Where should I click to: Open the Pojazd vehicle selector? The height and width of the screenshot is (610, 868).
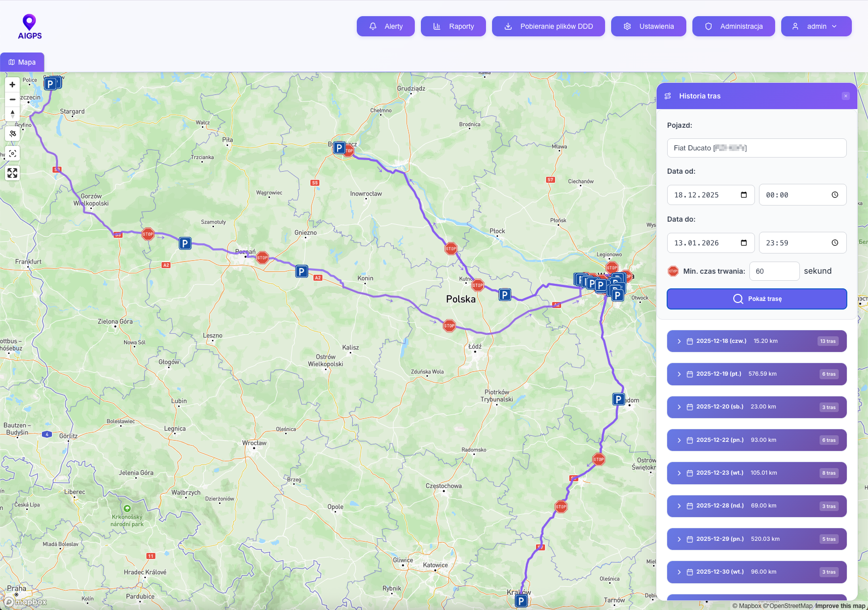point(756,148)
